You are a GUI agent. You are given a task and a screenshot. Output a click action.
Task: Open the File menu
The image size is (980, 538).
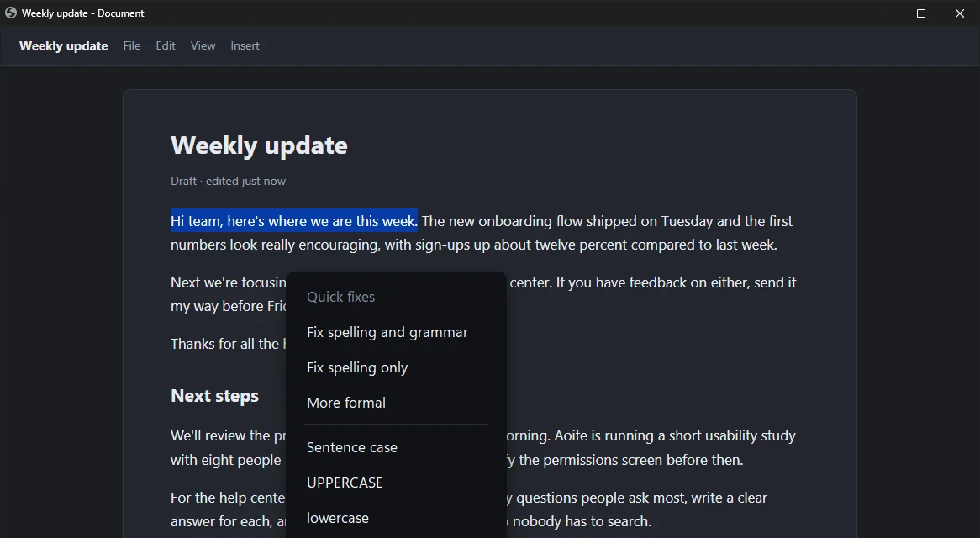pyautogui.click(x=132, y=45)
